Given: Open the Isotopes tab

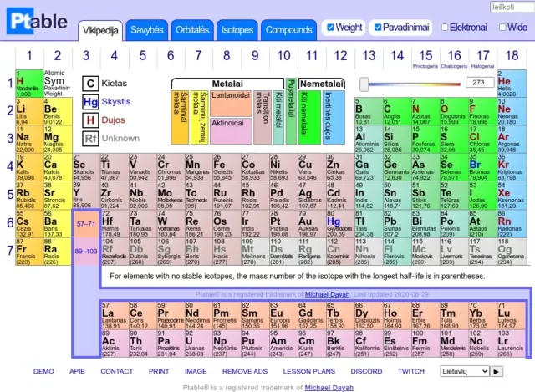Looking at the screenshot, I should click(x=237, y=29).
